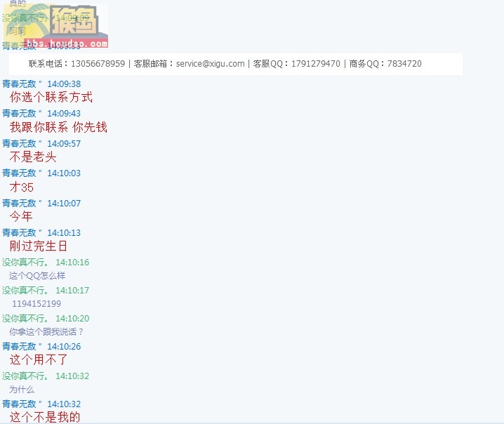504x424 pixels.
Task: Click the timestamp 14:10:03
Action: (x=64, y=173)
